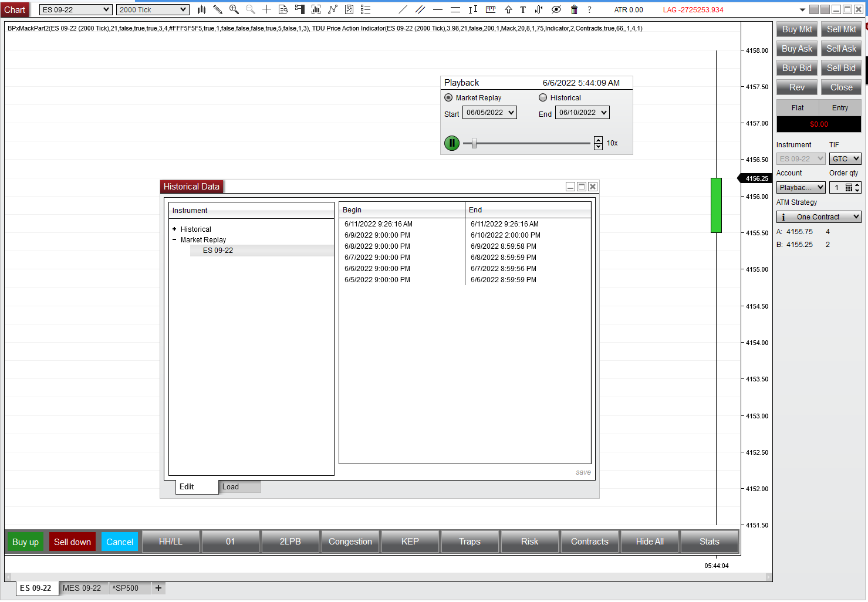Toggle the Congestion indicator button
The width and height of the screenshot is (868, 602).
[350, 542]
